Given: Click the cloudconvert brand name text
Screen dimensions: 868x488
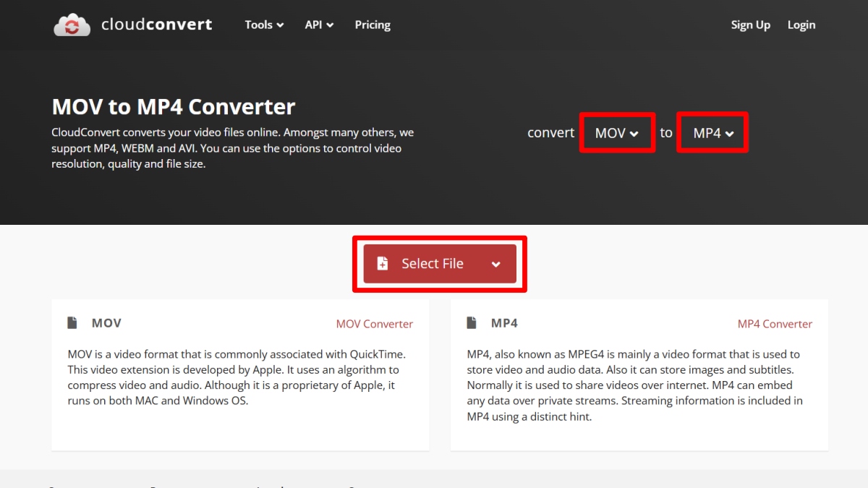Looking at the screenshot, I should (x=157, y=25).
